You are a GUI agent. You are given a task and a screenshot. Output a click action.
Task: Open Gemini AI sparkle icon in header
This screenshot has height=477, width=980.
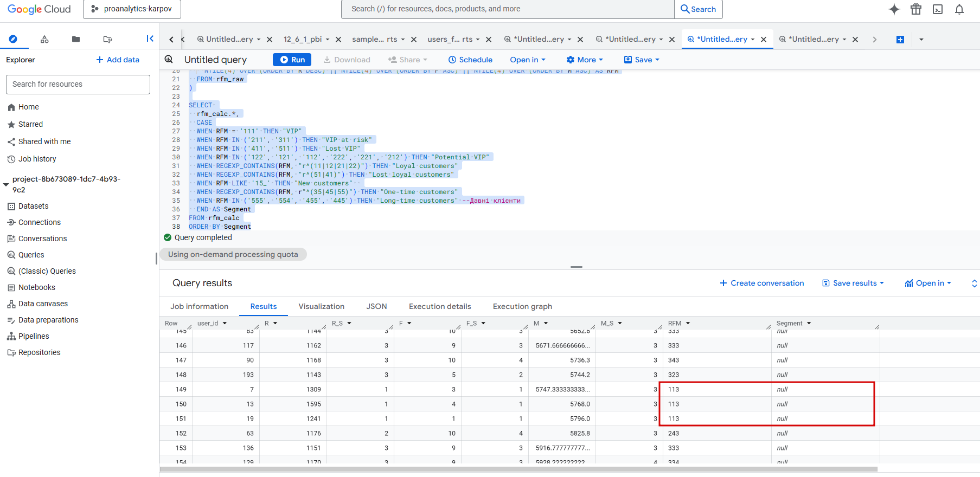pyautogui.click(x=894, y=9)
